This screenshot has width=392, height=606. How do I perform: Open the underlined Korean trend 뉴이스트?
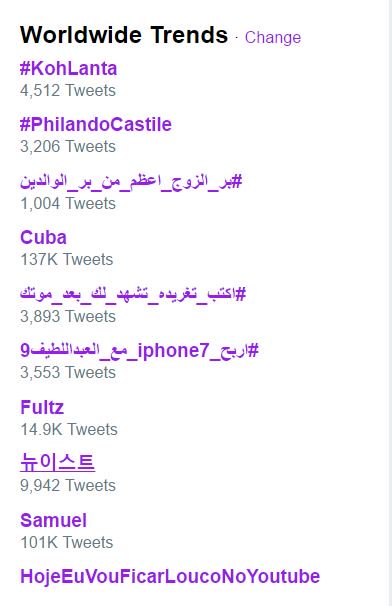58,463
